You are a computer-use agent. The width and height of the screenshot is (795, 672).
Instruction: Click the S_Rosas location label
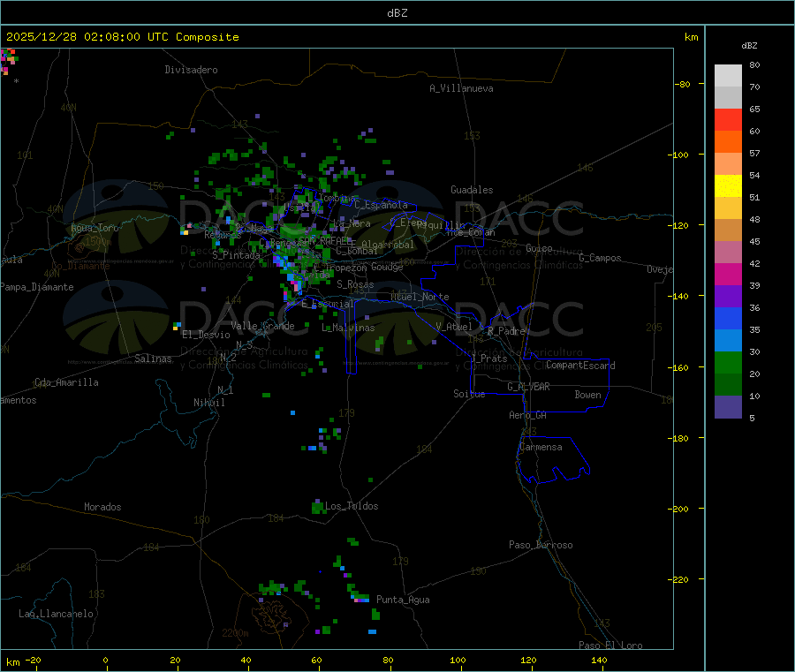(355, 284)
